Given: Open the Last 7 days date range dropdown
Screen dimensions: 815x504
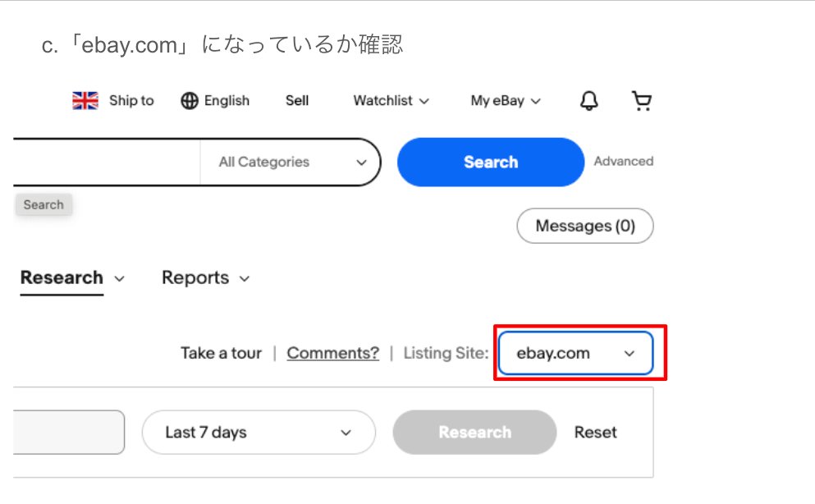Looking at the screenshot, I should 259,432.
